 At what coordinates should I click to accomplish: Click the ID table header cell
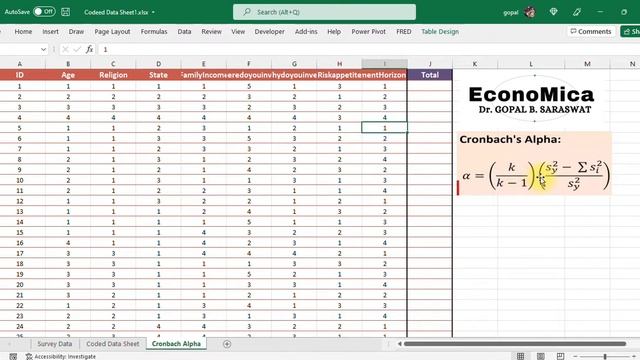tap(20, 75)
